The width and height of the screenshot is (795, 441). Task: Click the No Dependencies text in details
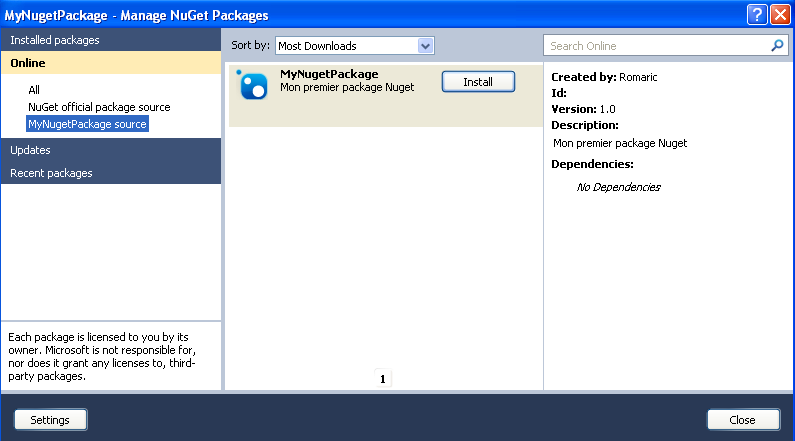618,187
